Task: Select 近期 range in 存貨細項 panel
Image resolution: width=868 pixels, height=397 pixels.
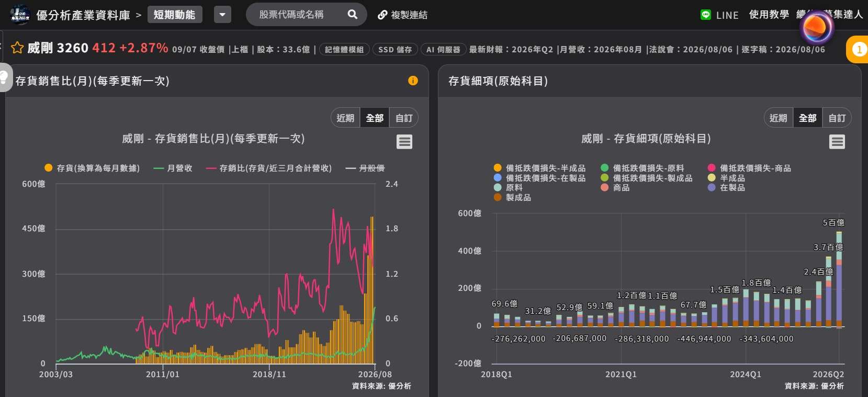Action: [778, 118]
